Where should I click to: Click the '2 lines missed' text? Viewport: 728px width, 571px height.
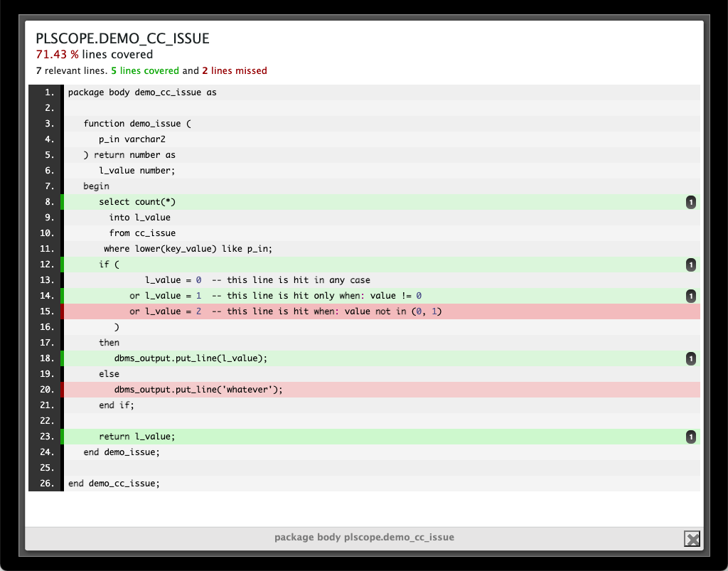click(235, 70)
